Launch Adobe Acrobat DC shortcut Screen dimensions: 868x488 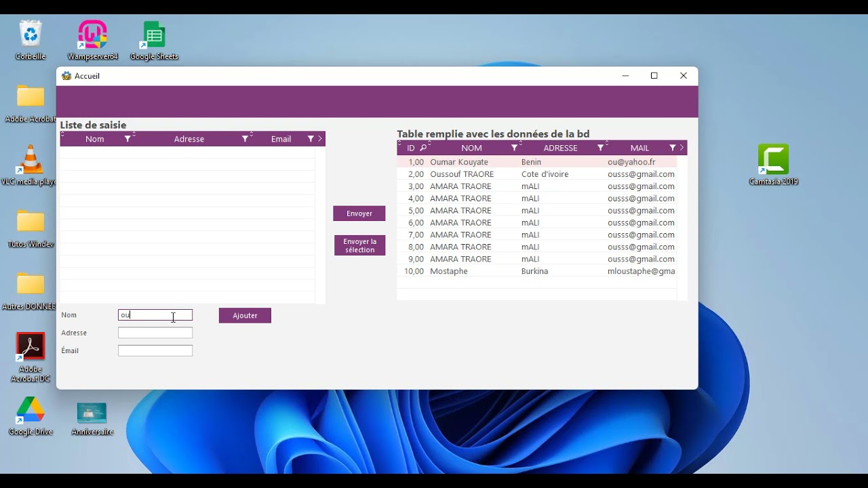[31, 357]
